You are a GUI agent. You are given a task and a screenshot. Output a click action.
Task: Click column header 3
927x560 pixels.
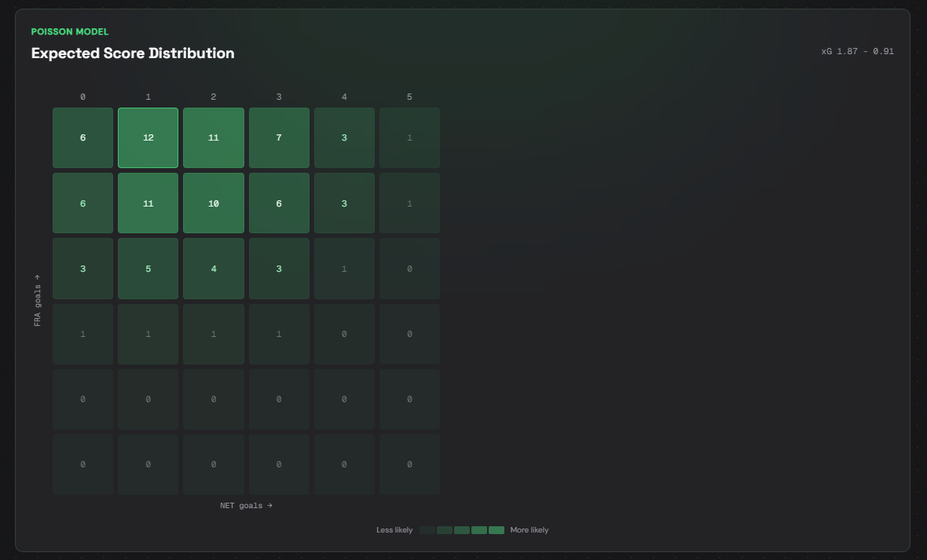click(279, 97)
